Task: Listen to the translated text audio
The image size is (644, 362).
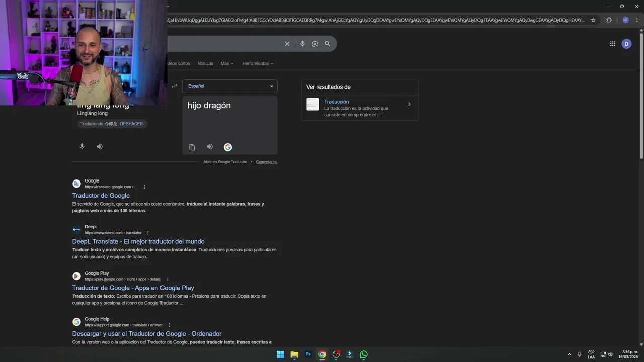Action: [x=210, y=147]
